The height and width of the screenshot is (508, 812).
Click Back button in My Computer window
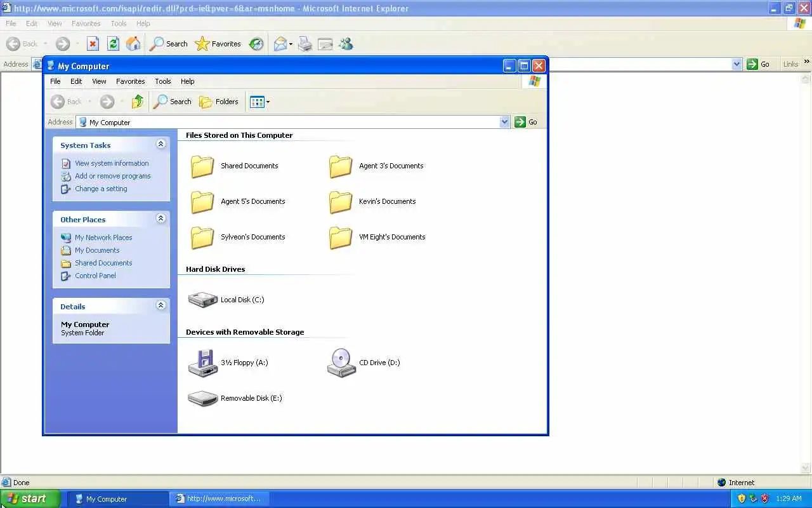tap(66, 102)
